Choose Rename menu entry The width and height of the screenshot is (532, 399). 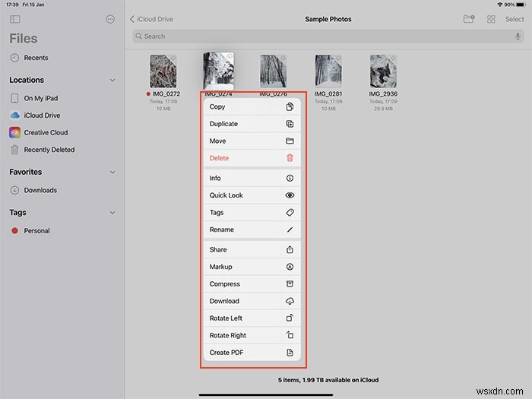click(252, 230)
